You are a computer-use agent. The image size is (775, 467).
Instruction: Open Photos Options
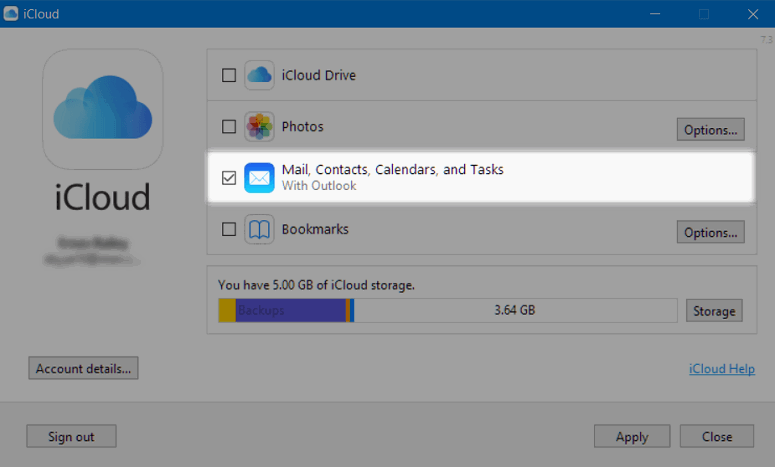[710, 129]
